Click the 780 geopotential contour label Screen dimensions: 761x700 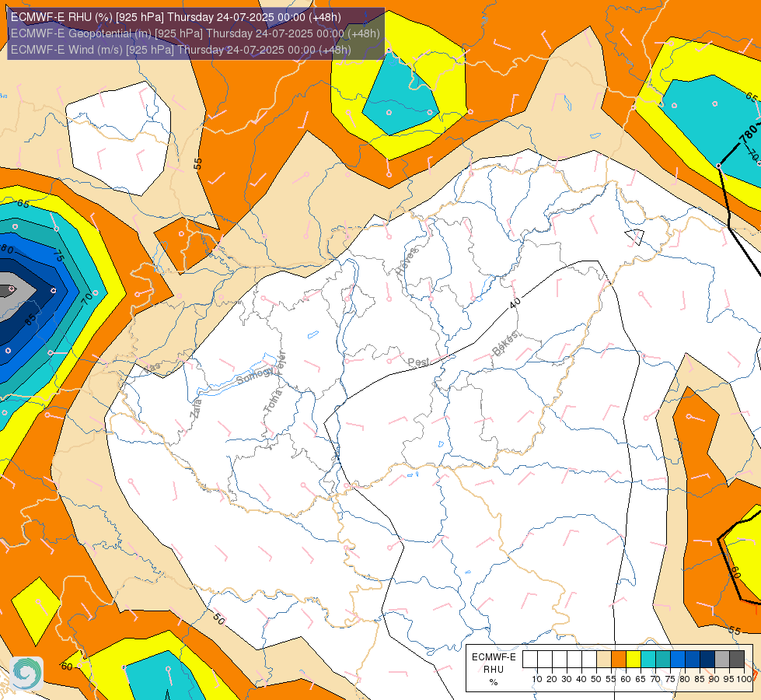(749, 135)
